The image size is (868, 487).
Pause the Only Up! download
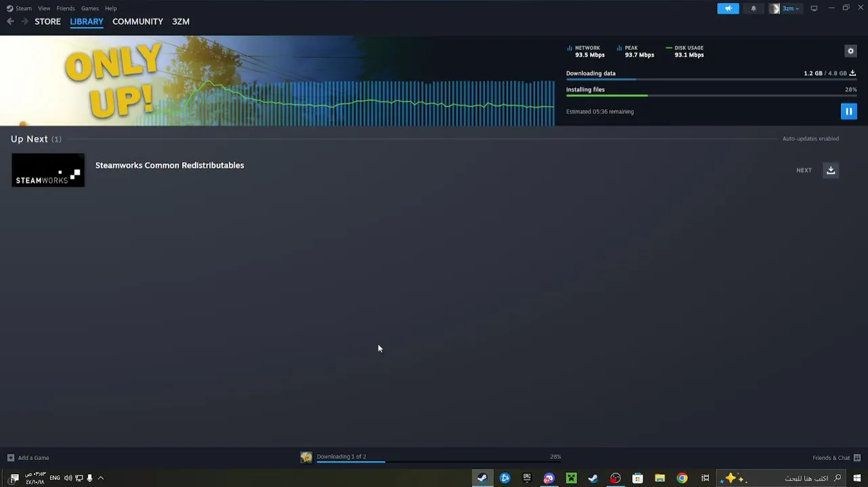[848, 112]
